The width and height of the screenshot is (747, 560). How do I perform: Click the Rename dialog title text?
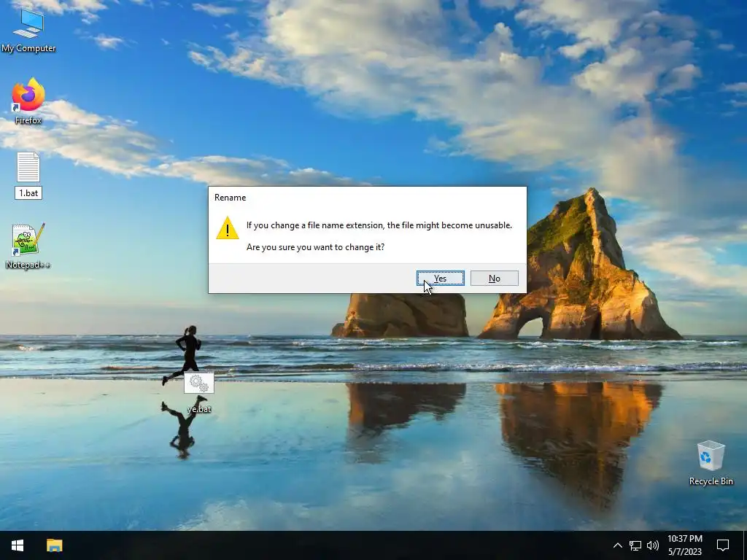pos(230,197)
